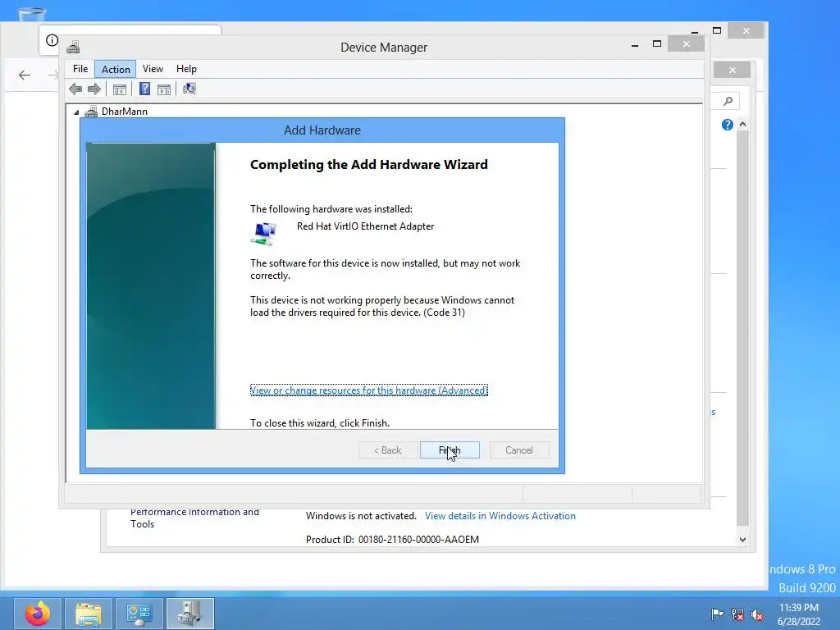Click the Show action pane toolbar icon
This screenshot has height=630, width=840.
point(164,89)
